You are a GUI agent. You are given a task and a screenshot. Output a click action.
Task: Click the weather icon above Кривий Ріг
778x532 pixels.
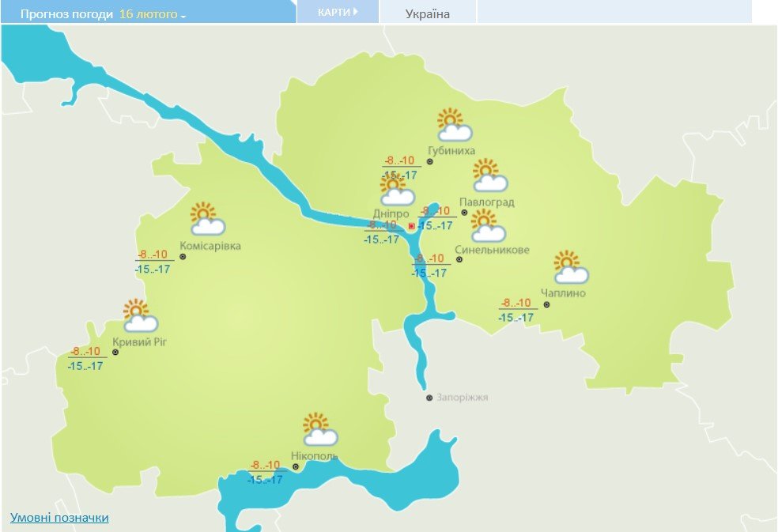coord(140,316)
